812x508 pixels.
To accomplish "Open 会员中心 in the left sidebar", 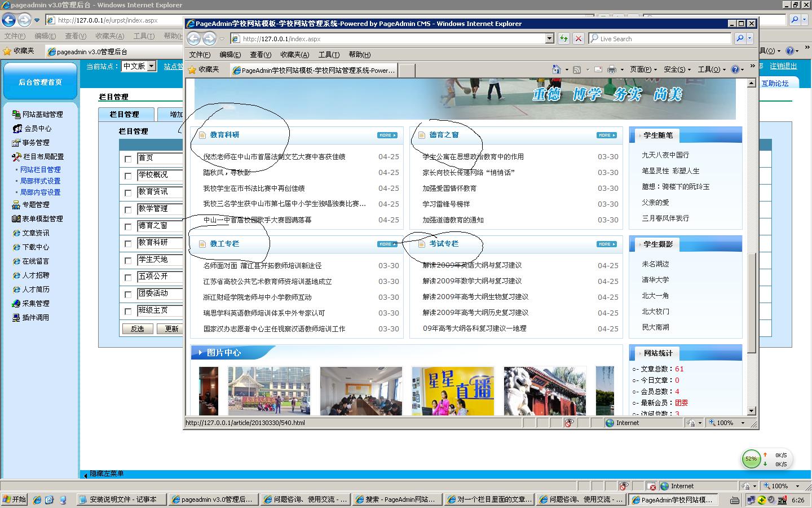I will click(37, 128).
